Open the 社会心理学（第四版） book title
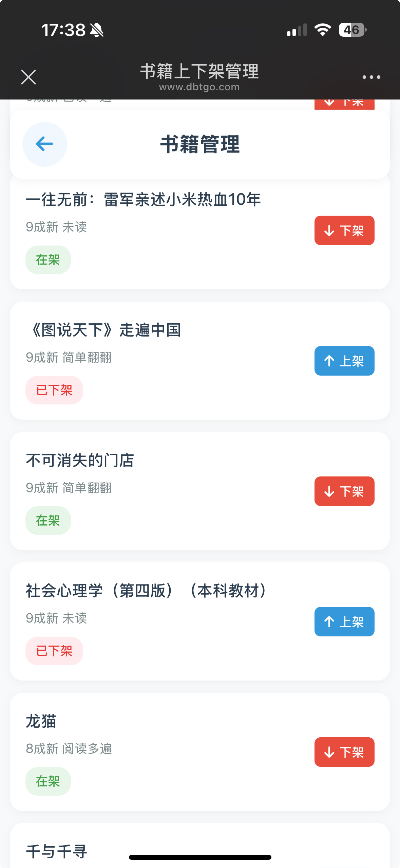This screenshot has height=868, width=400. click(146, 591)
